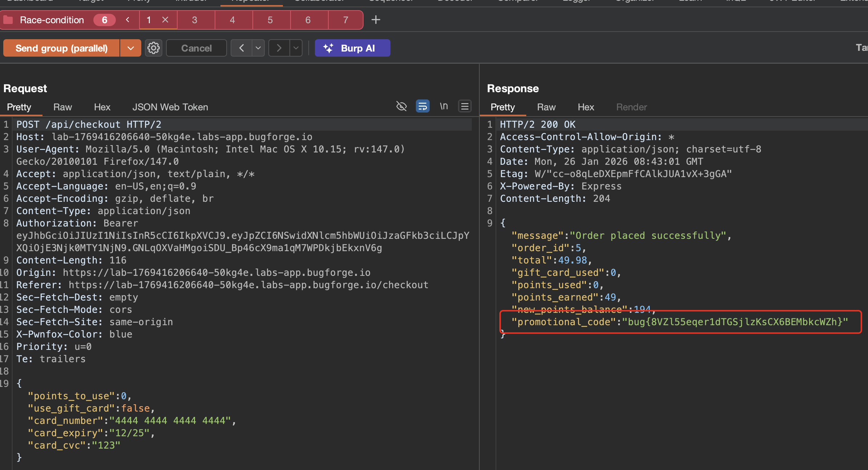Go to next request history arrow
Image resolution: width=868 pixels, height=470 pixels.
click(279, 48)
